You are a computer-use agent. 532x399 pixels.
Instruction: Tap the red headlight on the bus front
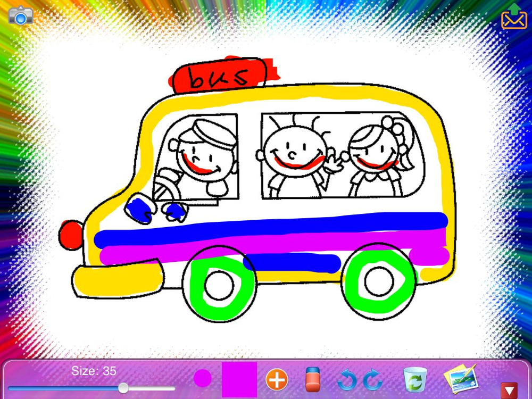click(x=70, y=234)
